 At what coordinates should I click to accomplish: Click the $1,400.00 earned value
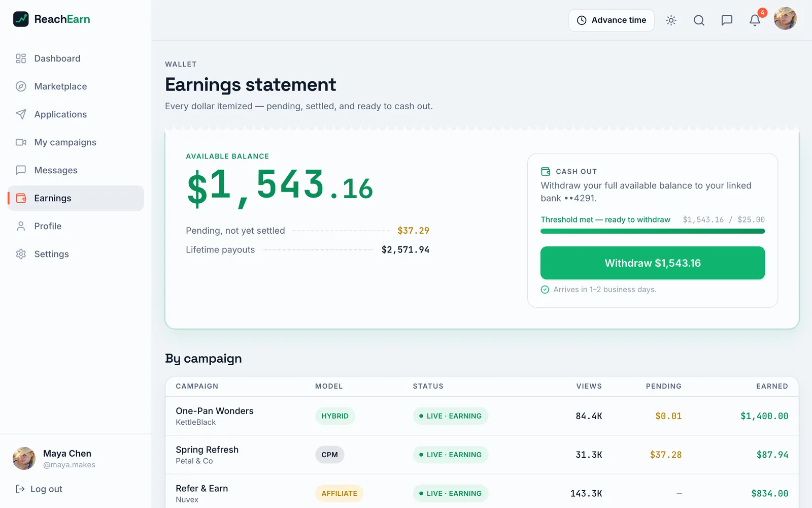[764, 416]
